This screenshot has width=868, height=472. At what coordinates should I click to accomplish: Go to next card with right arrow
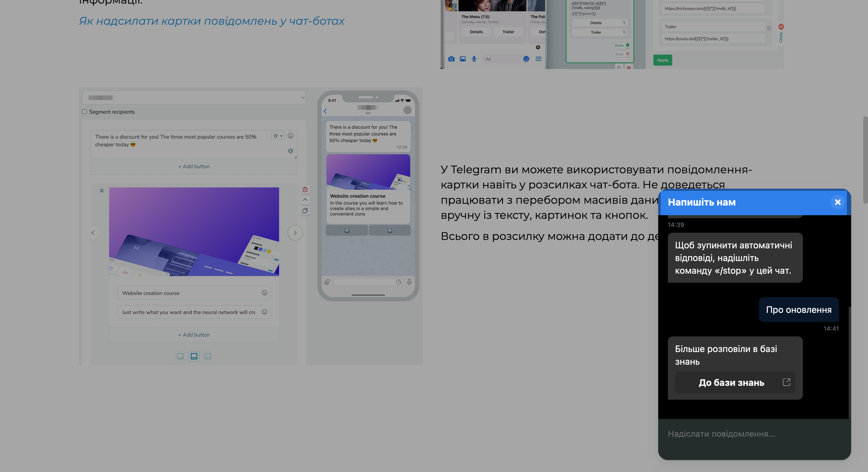point(295,233)
